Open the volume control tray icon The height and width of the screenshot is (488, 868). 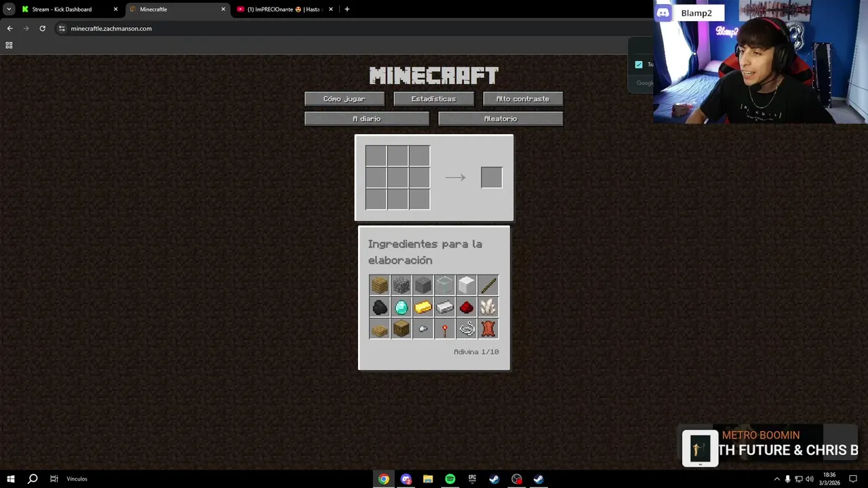[x=810, y=479]
